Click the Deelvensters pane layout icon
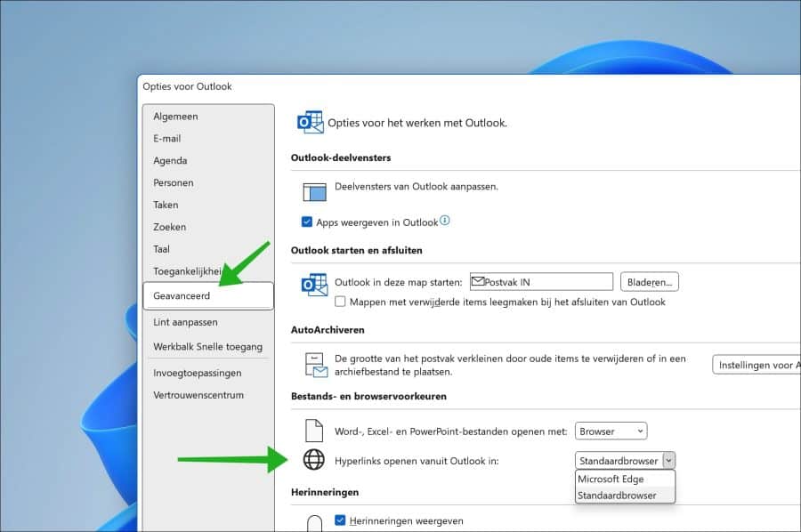This screenshot has width=801, height=532. [315, 192]
